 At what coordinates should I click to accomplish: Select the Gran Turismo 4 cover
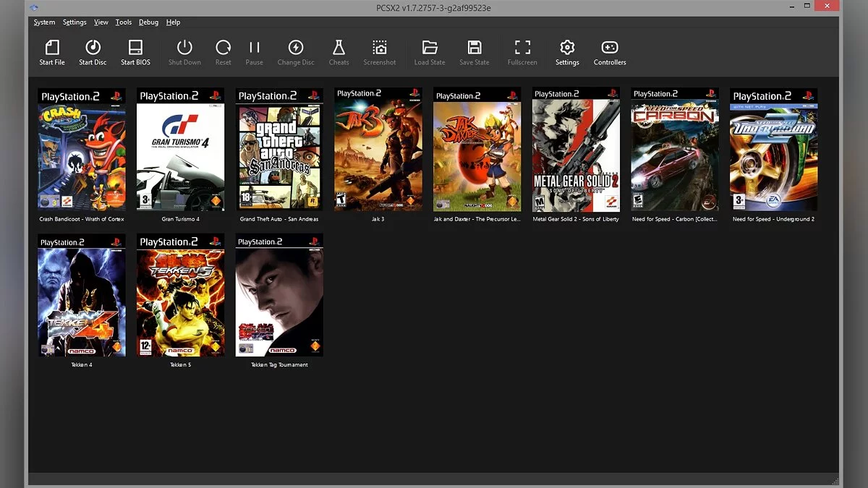pos(180,150)
